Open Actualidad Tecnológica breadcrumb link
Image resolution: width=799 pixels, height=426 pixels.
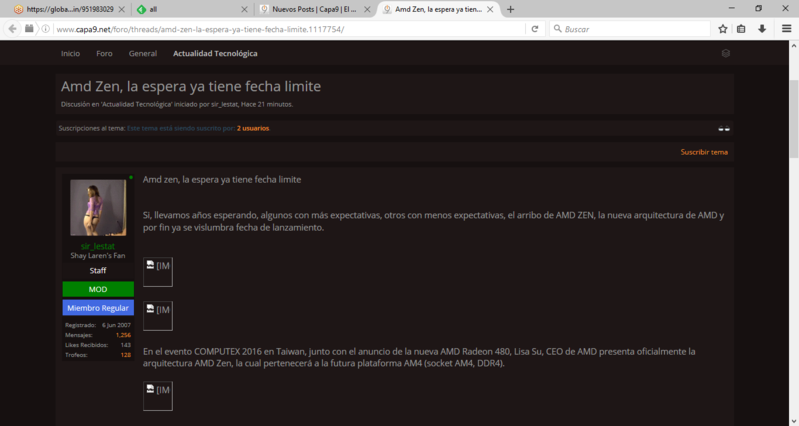[215, 54]
